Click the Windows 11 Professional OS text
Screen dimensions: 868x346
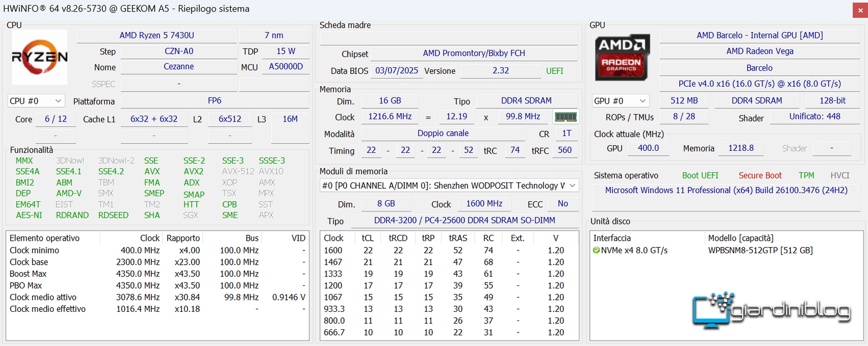click(x=726, y=190)
